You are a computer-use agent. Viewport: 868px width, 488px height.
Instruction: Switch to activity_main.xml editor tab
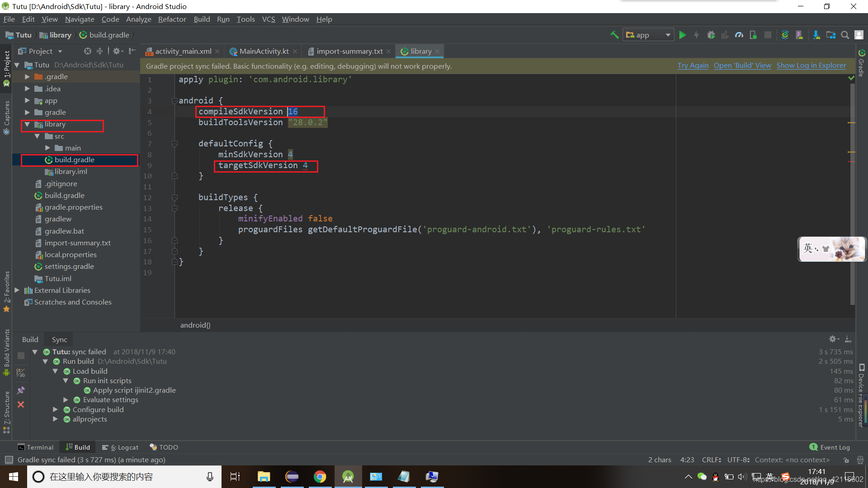point(183,51)
